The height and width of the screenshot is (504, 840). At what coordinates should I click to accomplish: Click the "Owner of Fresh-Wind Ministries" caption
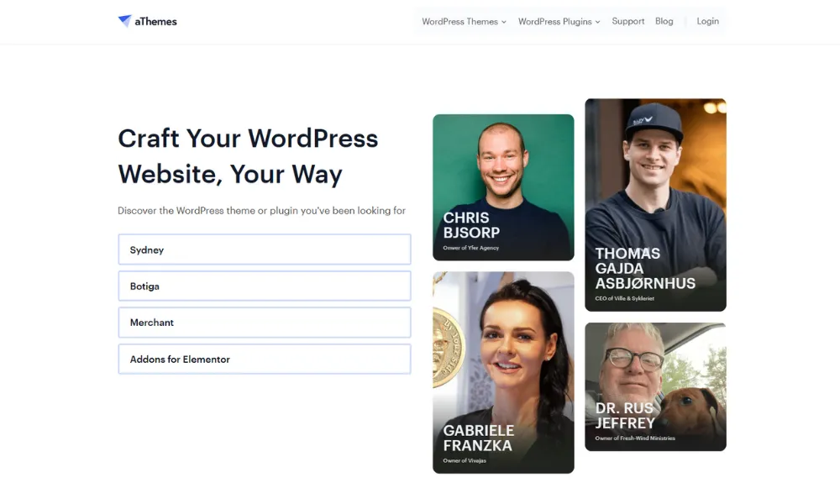coord(634,438)
